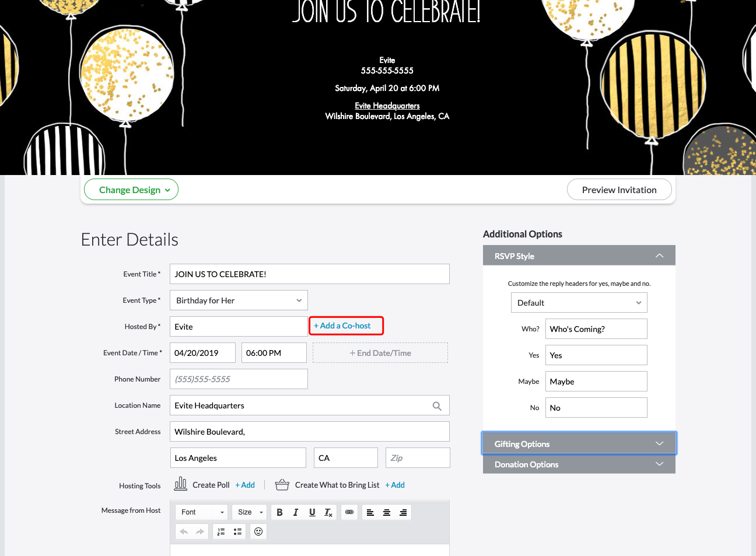Toggle underline text formatting
756x556 pixels.
click(312, 512)
